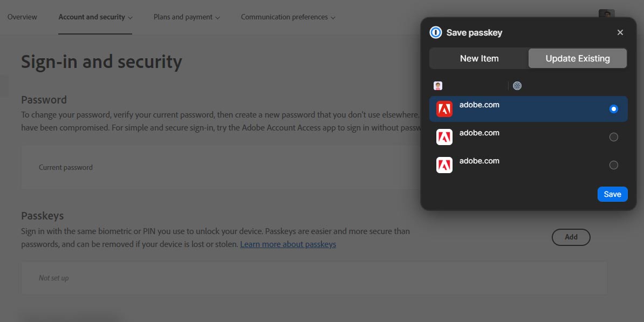Select the first adobe.com entry's radio button
This screenshot has width=644, height=322.
(613, 108)
